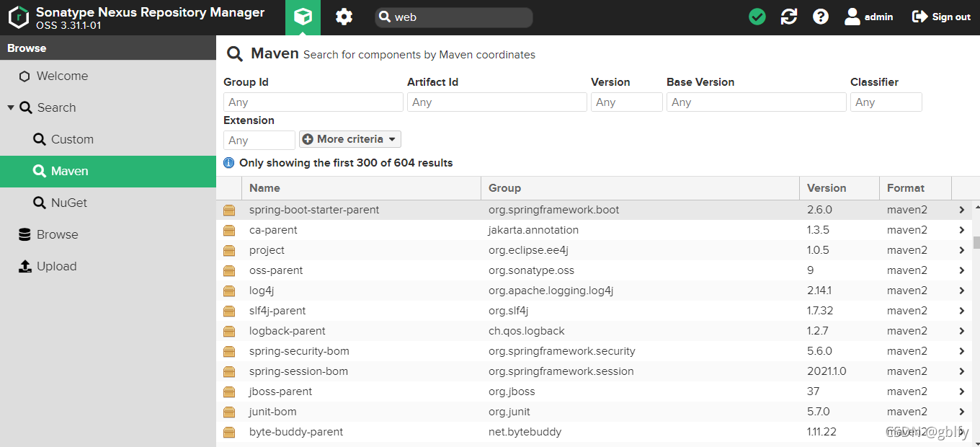
Task: Click the results list vertical scrollbar
Action: (976, 242)
